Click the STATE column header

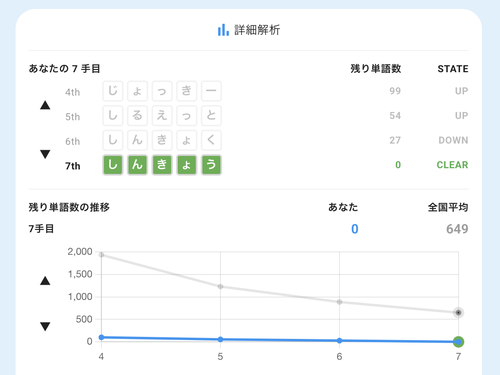click(453, 69)
